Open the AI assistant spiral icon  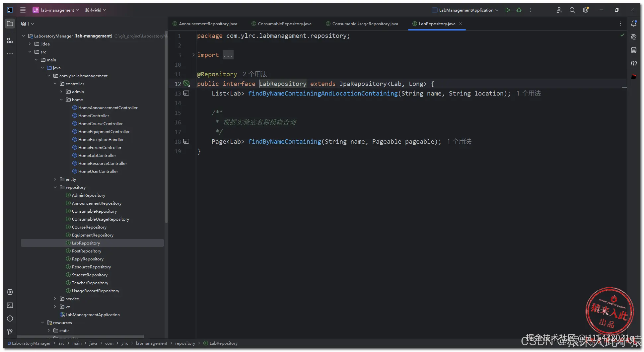click(x=634, y=37)
